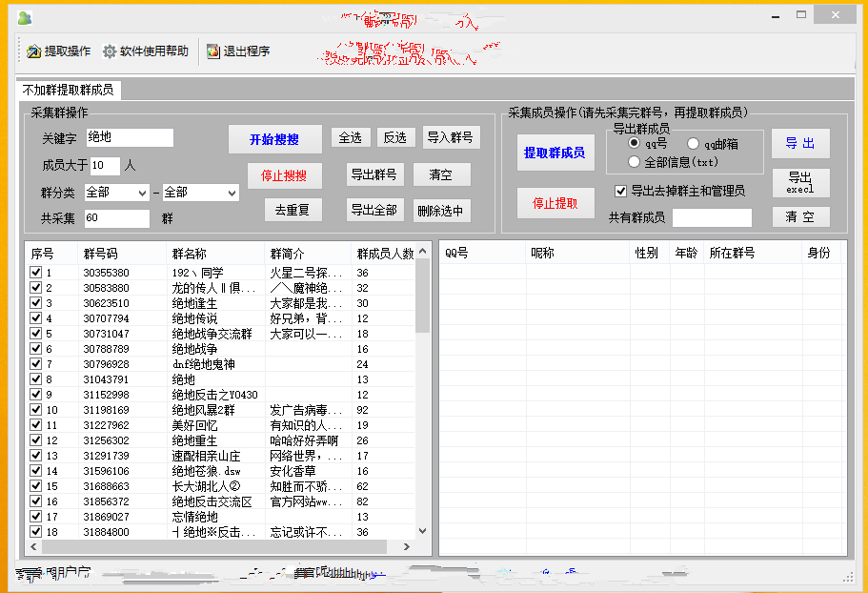The image size is (868, 593).
Task: Click the 身份 column header
Action: pos(821,253)
